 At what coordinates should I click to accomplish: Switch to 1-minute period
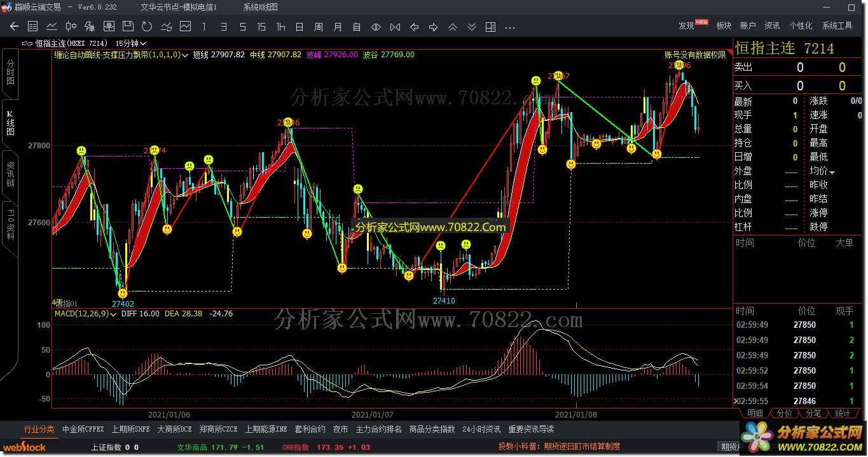coord(204,27)
